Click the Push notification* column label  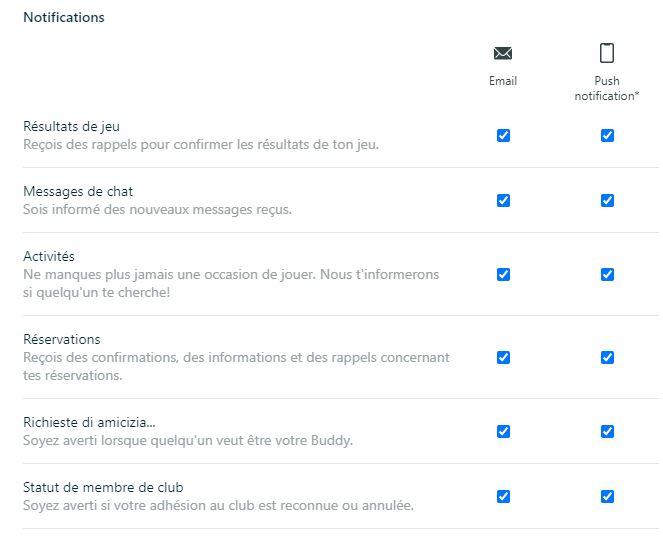[607, 89]
